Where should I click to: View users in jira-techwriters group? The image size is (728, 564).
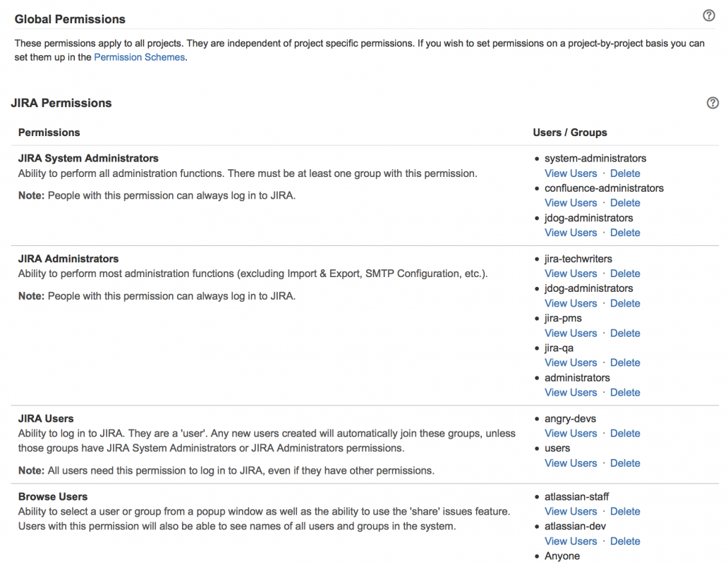point(571,274)
